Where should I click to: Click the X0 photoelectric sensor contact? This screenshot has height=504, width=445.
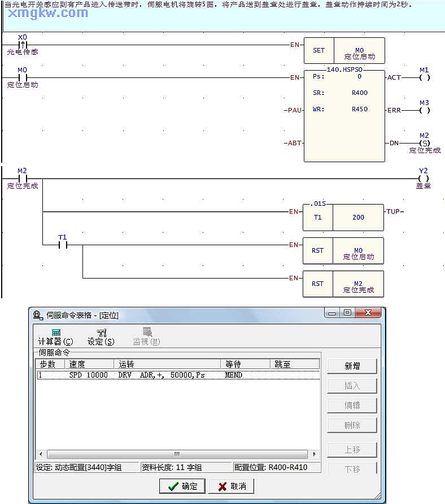point(23,45)
